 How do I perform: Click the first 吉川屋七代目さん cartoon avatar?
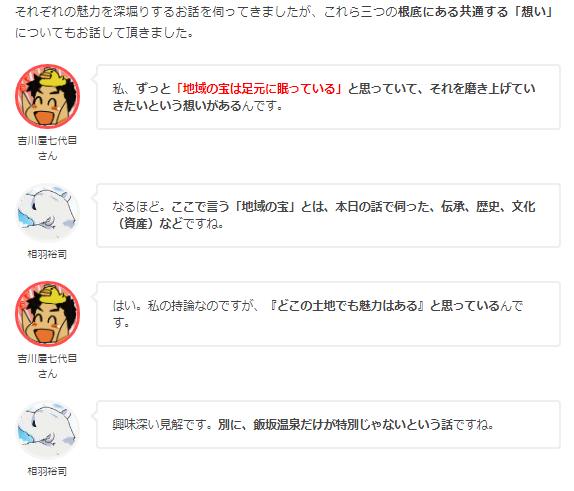tap(47, 96)
